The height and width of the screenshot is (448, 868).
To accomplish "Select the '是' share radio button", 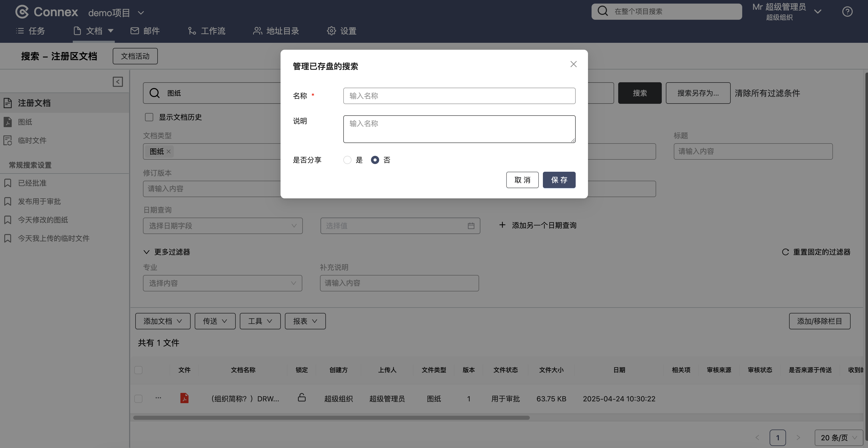I will [347, 160].
